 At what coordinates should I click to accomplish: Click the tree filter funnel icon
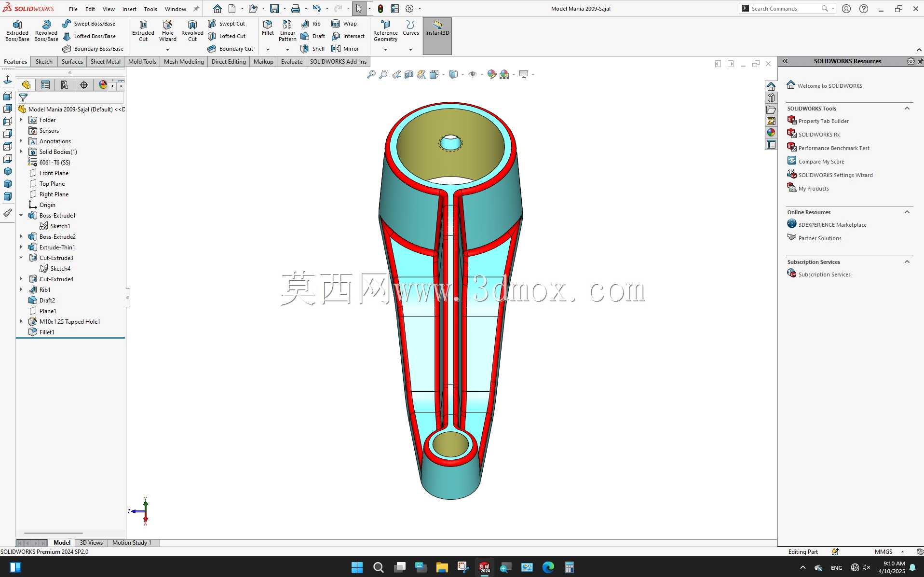point(23,98)
